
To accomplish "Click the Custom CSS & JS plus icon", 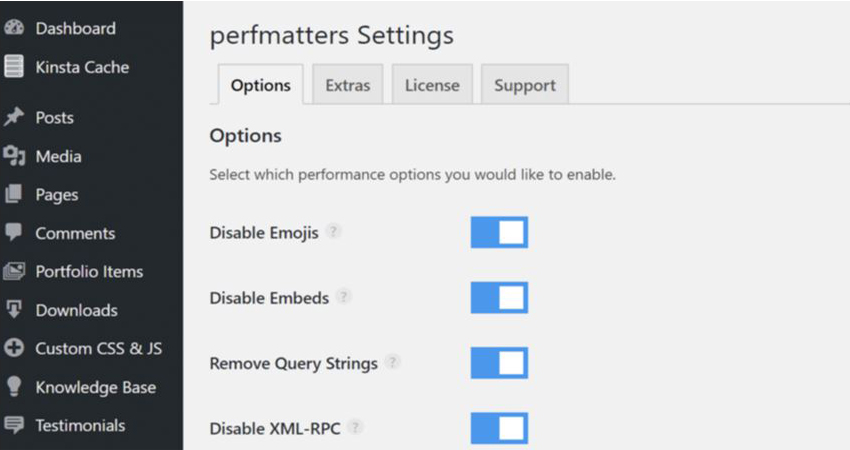I will pyautogui.click(x=14, y=348).
